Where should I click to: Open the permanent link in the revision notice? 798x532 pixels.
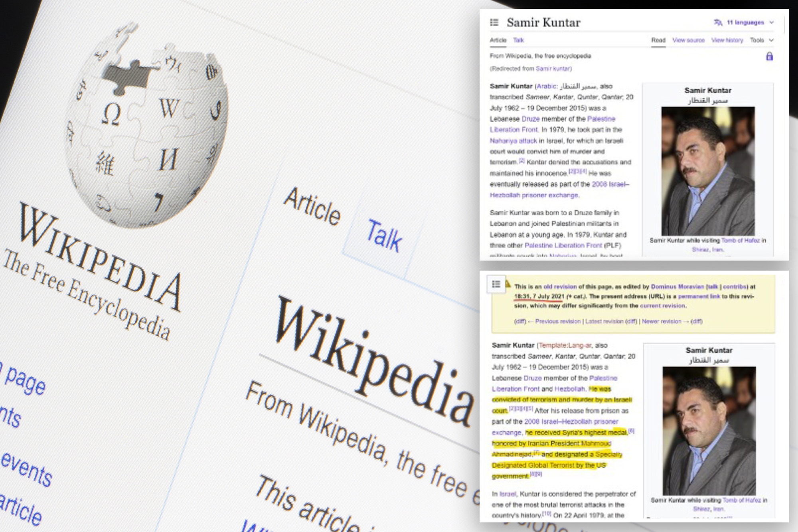pos(699,296)
